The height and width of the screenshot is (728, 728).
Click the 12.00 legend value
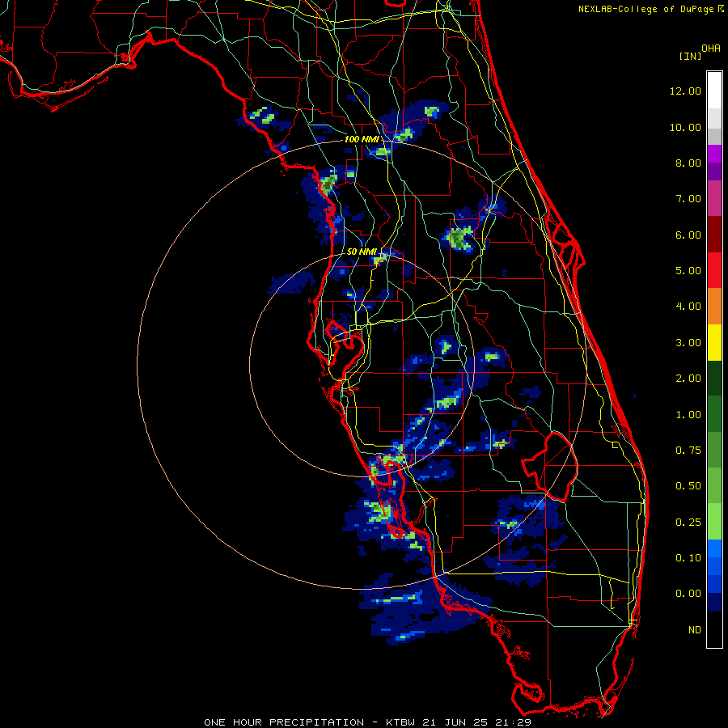point(685,91)
